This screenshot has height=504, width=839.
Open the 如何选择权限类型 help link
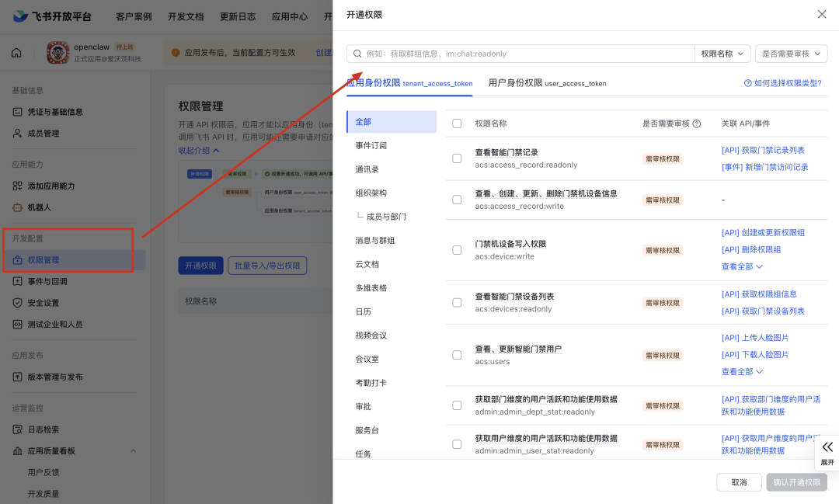[x=782, y=83]
